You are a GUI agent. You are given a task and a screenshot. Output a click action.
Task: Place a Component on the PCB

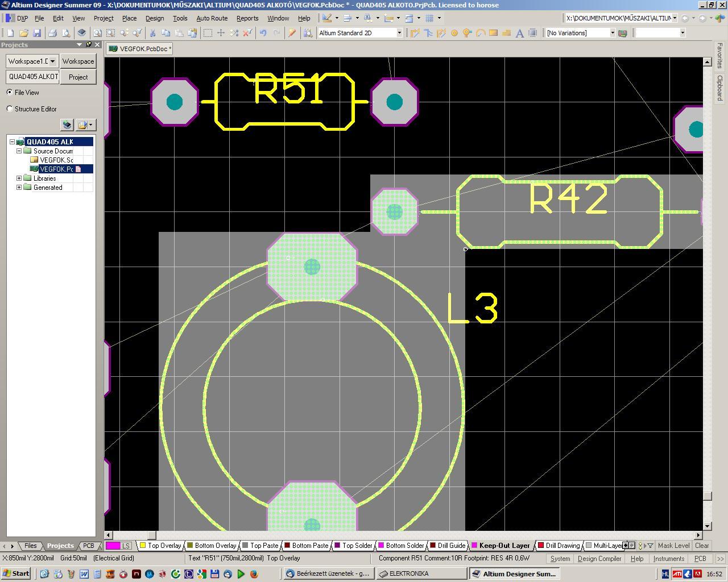(x=533, y=33)
